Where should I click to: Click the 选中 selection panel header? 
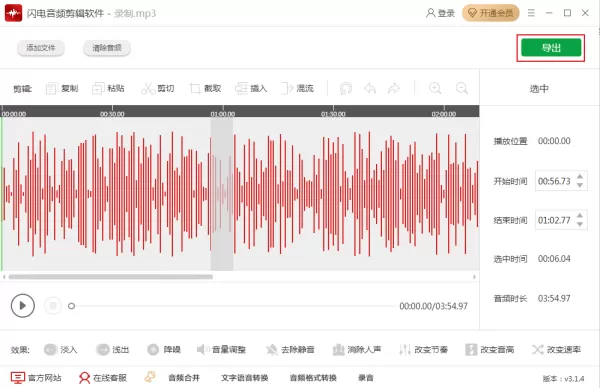539,88
